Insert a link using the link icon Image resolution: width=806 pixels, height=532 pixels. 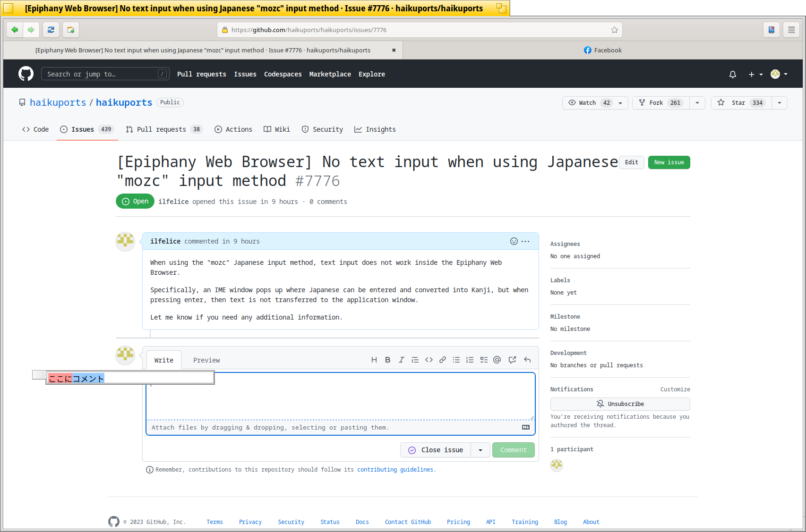click(443, 359)
